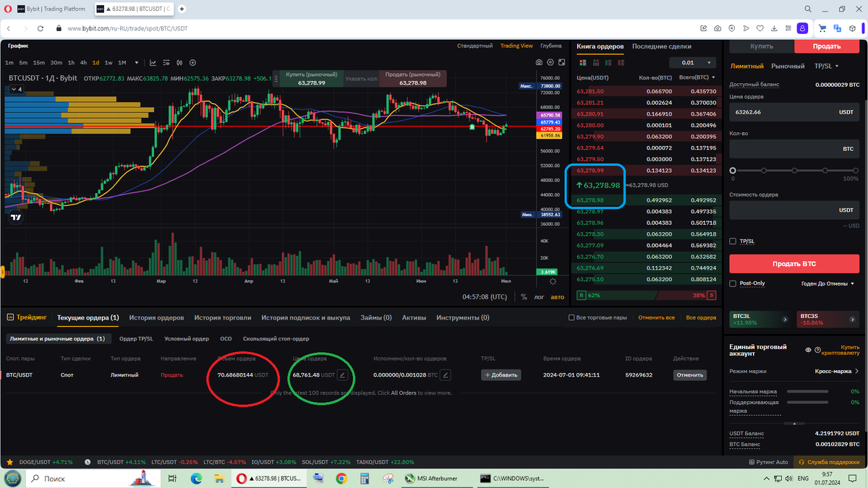Open История ордеров tab
Viewport: 868px width, 488px height.
tap(156, 317)
